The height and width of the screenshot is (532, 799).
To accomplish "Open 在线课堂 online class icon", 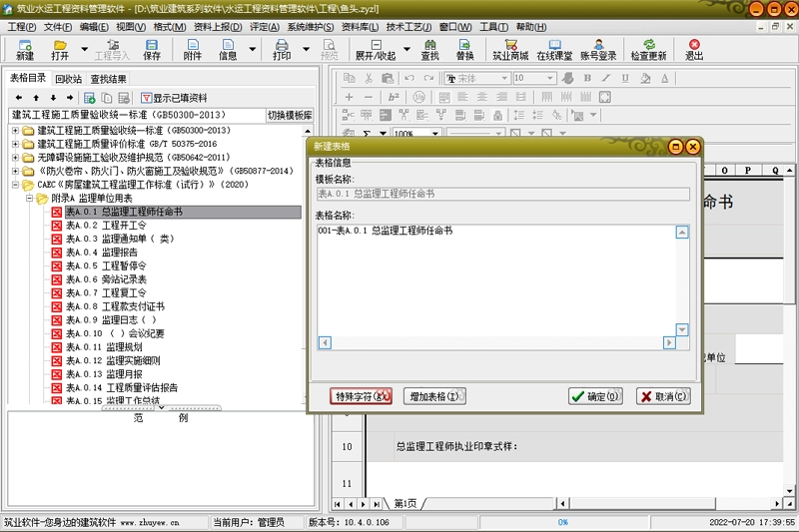I will tap(554, 49).
